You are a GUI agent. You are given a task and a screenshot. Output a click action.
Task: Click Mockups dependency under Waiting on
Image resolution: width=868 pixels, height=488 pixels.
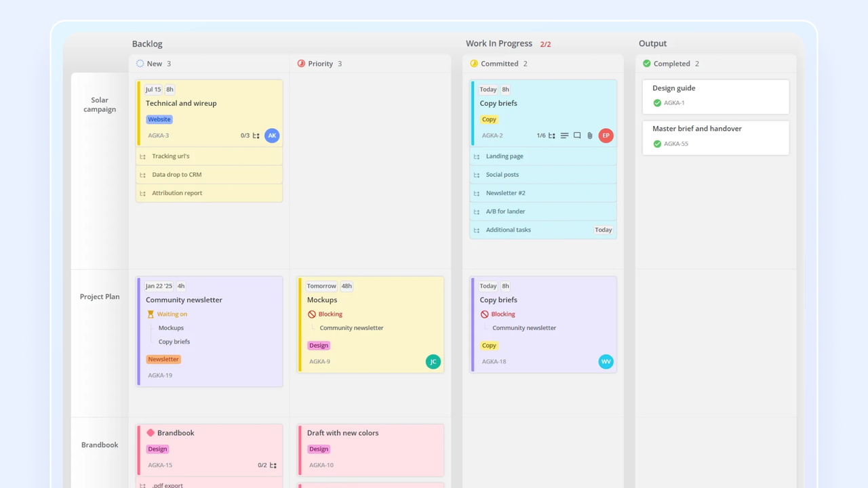(x=171, y=328)
